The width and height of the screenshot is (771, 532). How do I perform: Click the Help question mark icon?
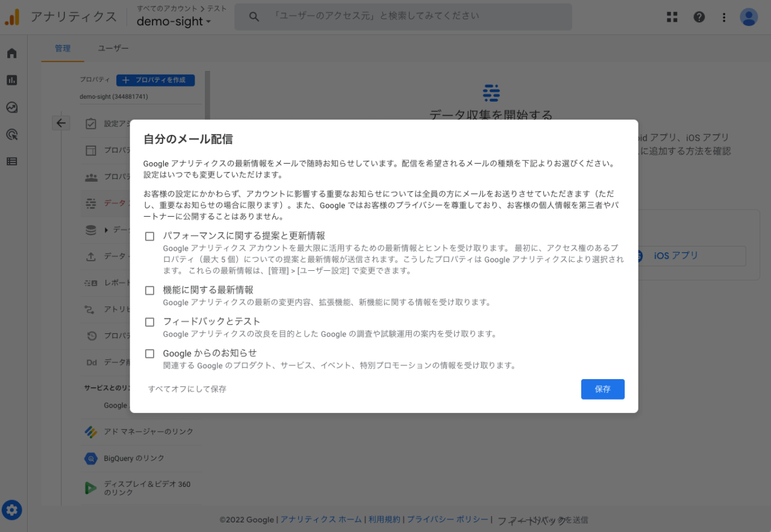pos(699,17)
